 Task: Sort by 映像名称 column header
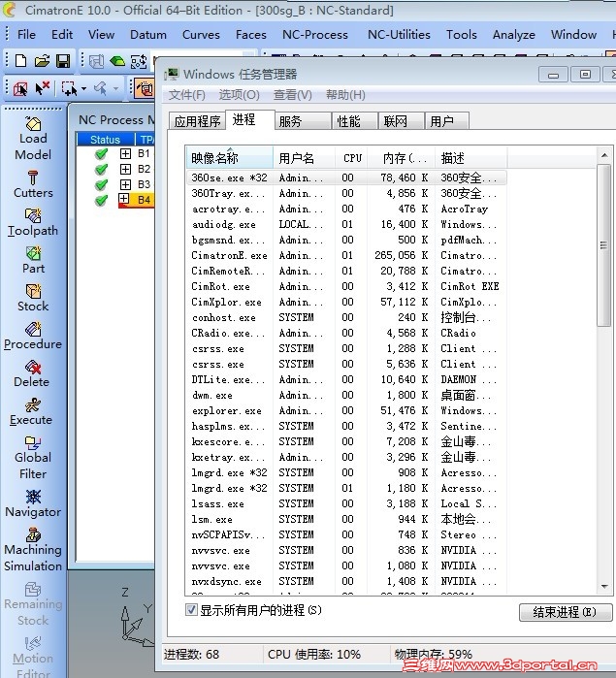pos(229,158)
